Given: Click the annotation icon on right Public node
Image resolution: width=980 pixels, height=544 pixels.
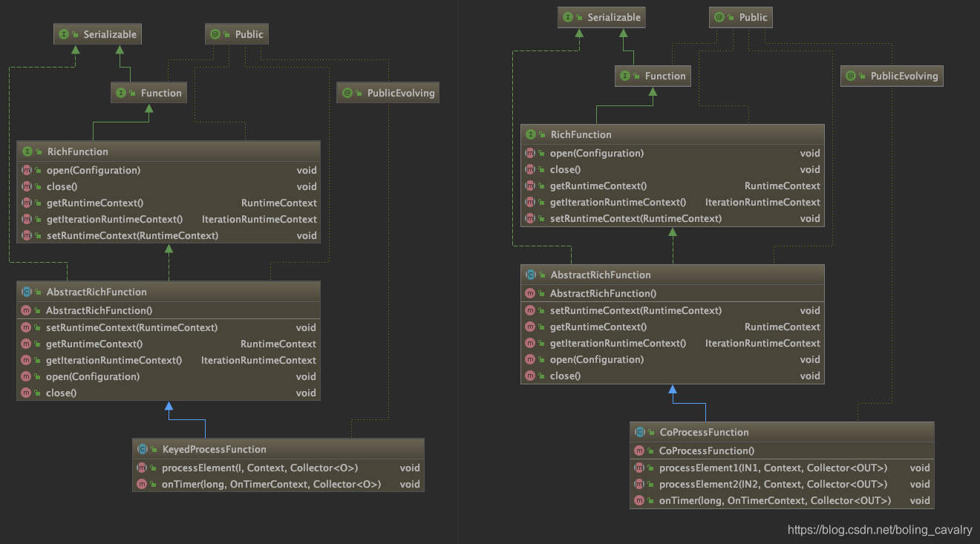Looking at the screenshot, I should [719, 17].
